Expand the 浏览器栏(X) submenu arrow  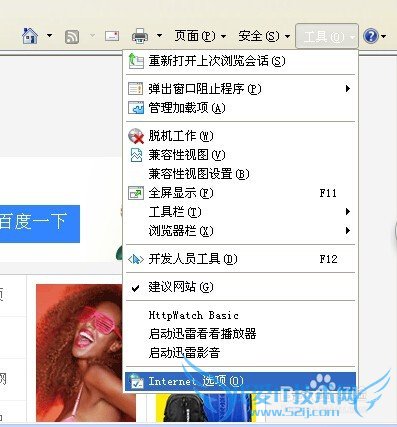coord(348,230)
